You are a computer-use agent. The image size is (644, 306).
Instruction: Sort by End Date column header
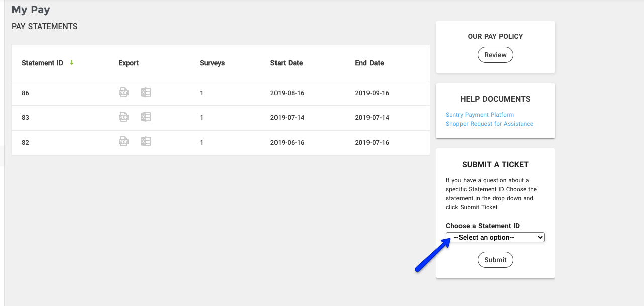point(370,63)
